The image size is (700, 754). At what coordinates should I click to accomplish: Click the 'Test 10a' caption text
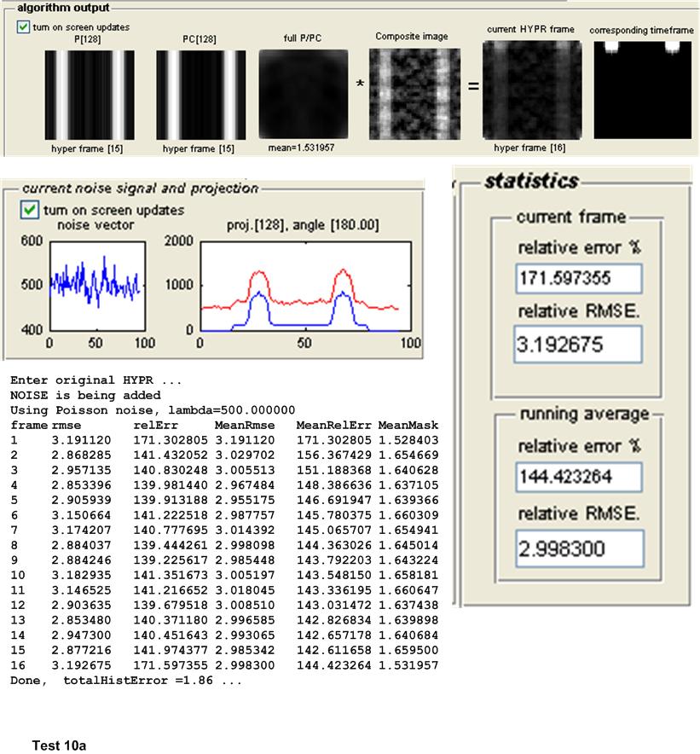tap(59, 745)
